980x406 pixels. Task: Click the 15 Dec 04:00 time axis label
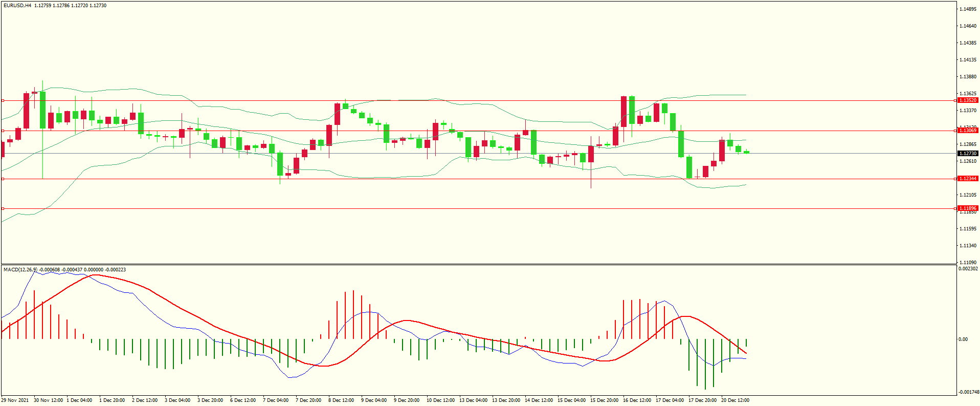pos(572,400)
